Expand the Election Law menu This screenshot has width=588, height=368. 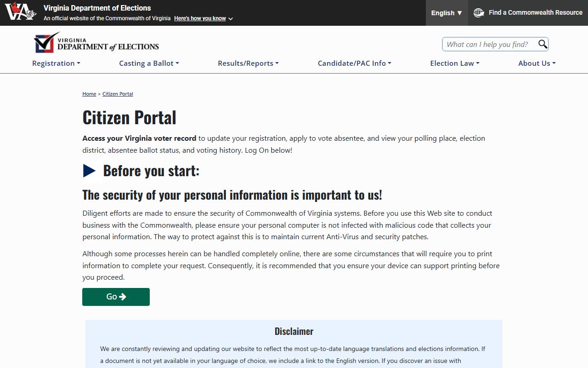tap(455, 63)
